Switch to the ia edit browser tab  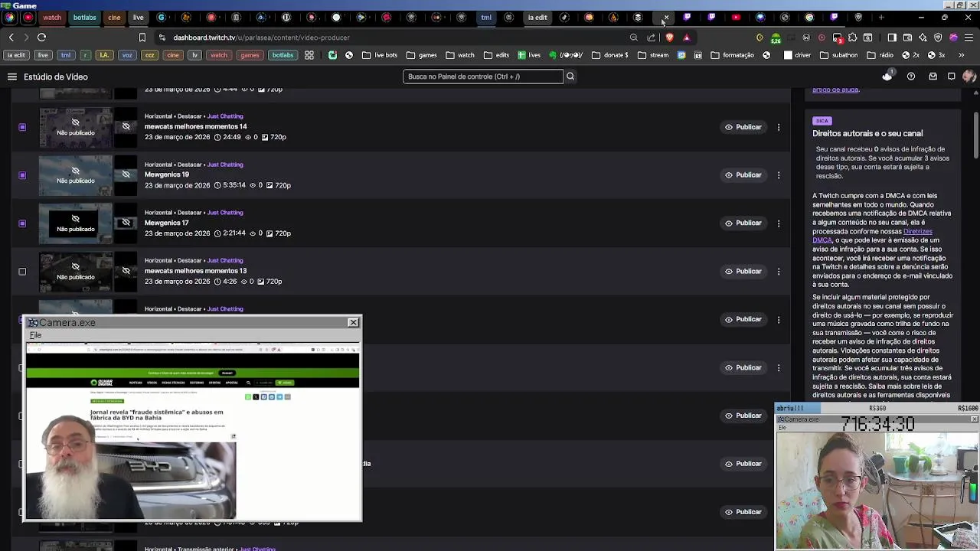tap(537, 18)
